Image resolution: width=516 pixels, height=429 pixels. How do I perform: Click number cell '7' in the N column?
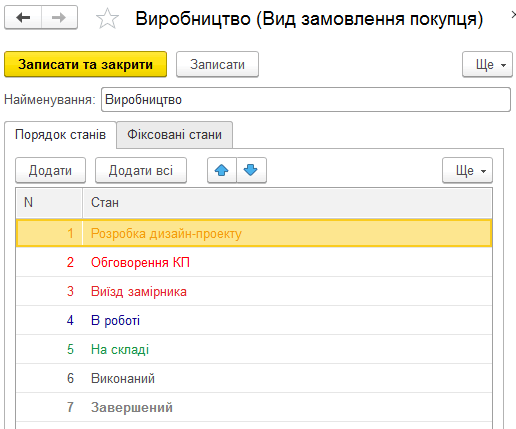49,407
